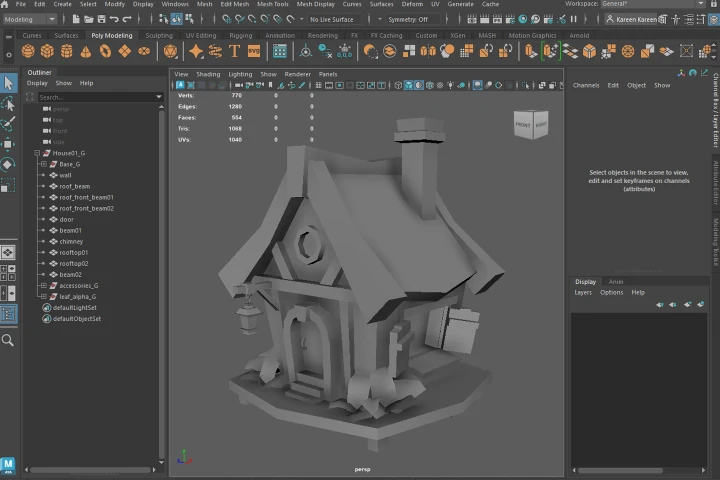
Task: Click the Undo arrow icon
Action: point(114,19)
